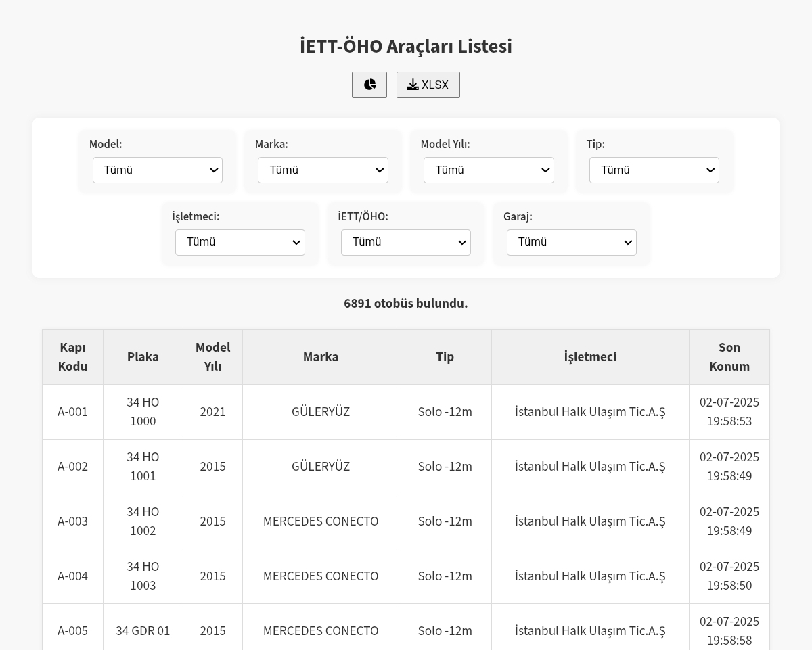Click door code A-003 cell

pos(72,521)
